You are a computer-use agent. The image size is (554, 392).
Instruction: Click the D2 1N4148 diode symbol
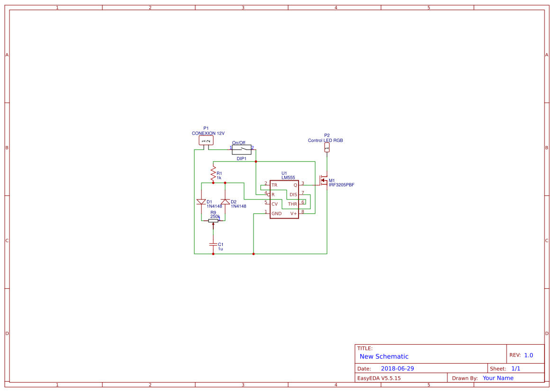pos(225,202)
